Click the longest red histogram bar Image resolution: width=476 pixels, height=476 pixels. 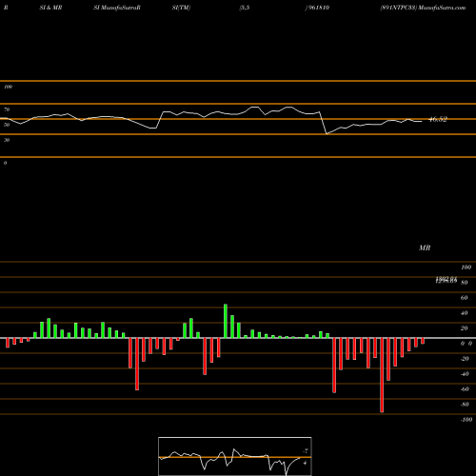tap(382, 375)
